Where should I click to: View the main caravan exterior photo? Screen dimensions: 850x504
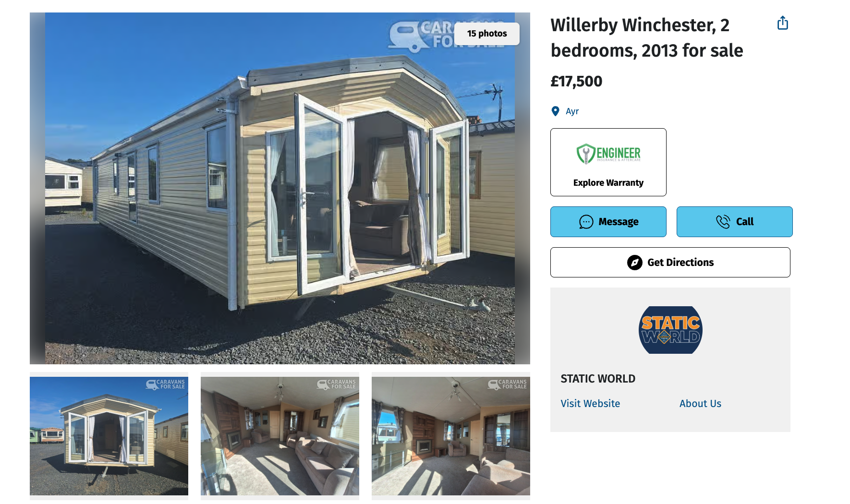(280, 188)
